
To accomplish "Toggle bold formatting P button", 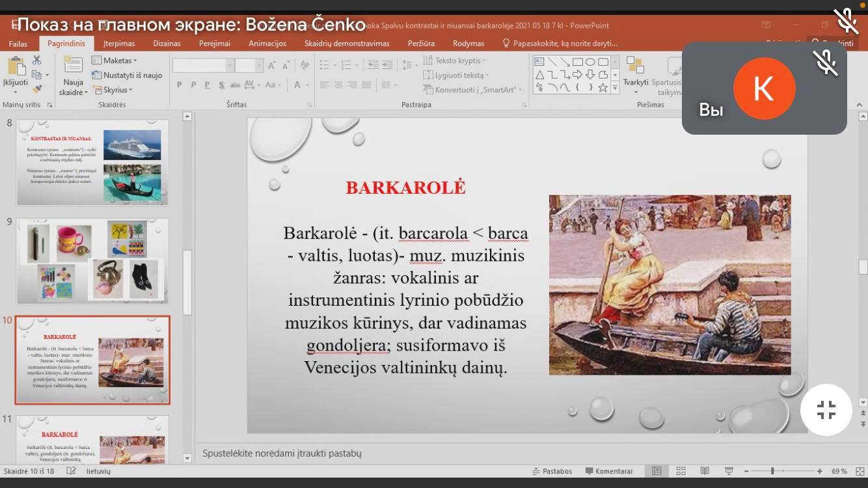I will click(x=179, y=85).
